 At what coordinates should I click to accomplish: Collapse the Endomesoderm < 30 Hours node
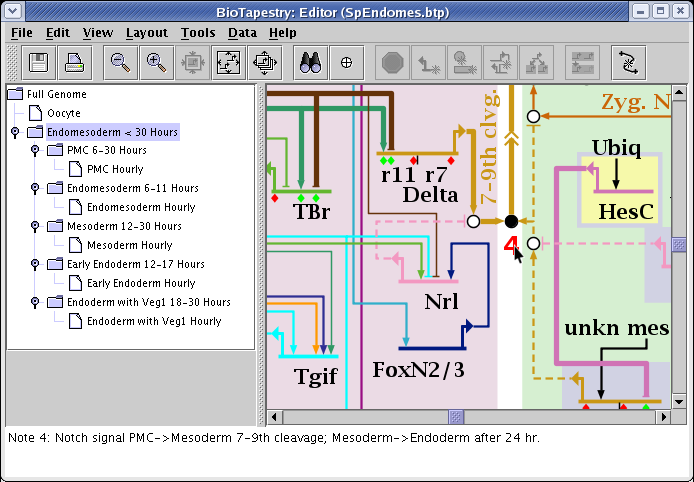pyautogui.click(x=15, y=132)
